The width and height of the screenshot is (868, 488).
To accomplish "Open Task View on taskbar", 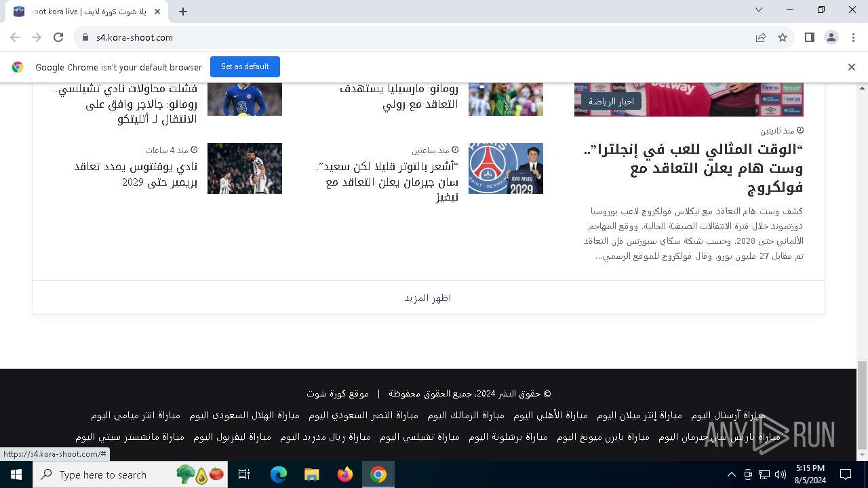I will tap(244, 474).
